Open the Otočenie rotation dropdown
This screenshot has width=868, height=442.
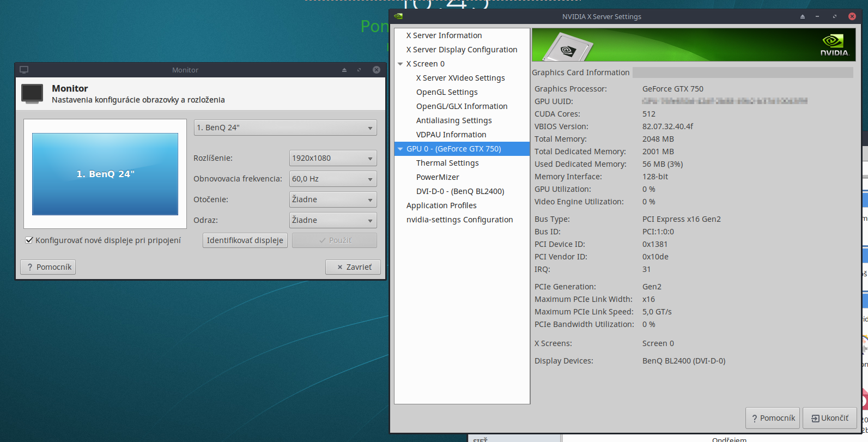pos(332,199)
